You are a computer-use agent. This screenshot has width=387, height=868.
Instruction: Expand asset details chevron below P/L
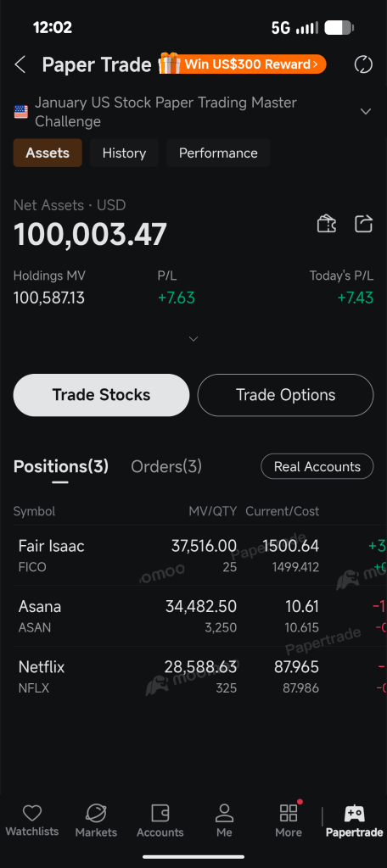193,339
